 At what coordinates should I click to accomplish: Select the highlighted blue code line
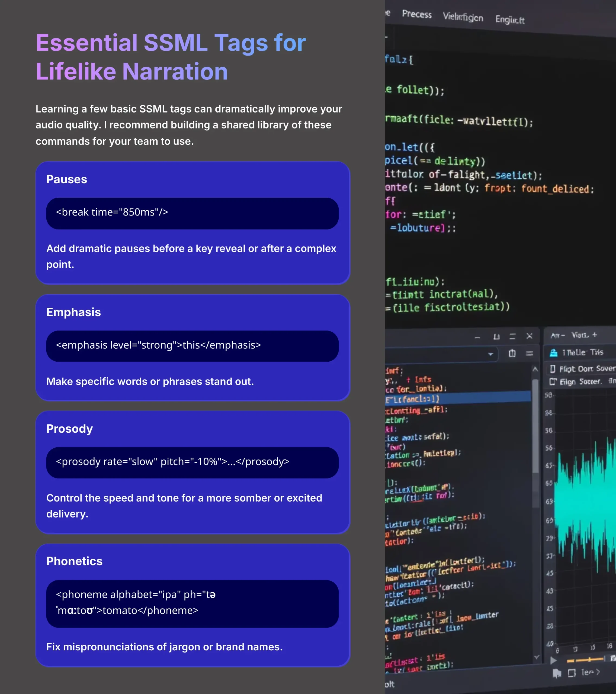point(457,399)
